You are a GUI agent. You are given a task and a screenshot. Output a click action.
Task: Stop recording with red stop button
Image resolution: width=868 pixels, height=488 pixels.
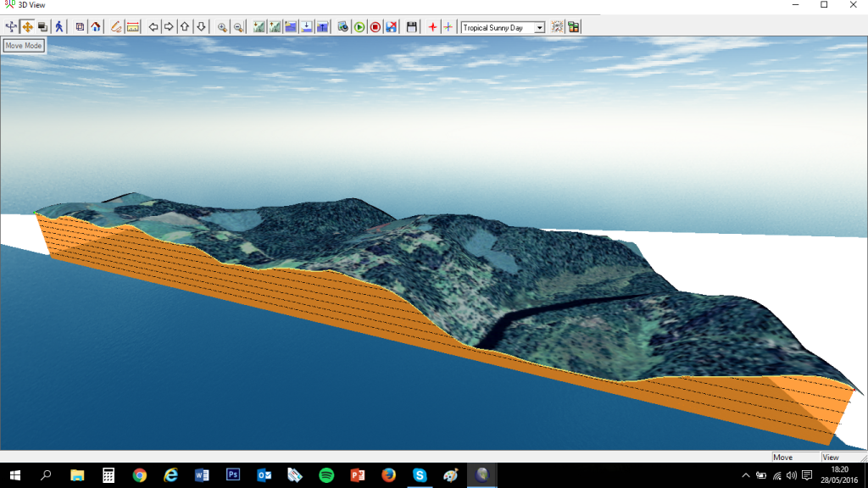tap(375, 27)
